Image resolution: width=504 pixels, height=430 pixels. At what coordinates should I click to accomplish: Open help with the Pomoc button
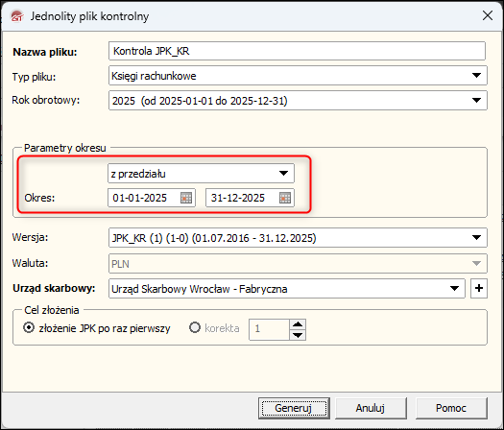pyautogui.click(x=451, y=408)
